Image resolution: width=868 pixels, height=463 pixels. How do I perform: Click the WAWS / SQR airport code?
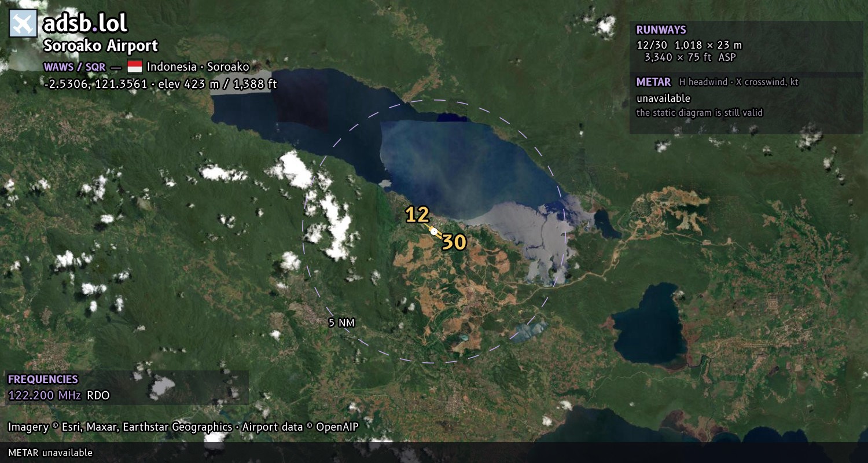click(75, 67)
